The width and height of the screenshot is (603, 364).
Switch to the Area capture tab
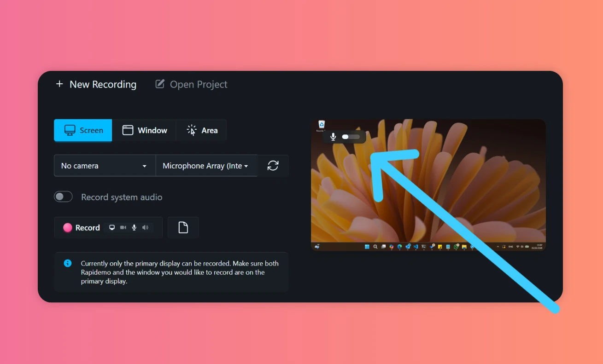coord(201,130)
